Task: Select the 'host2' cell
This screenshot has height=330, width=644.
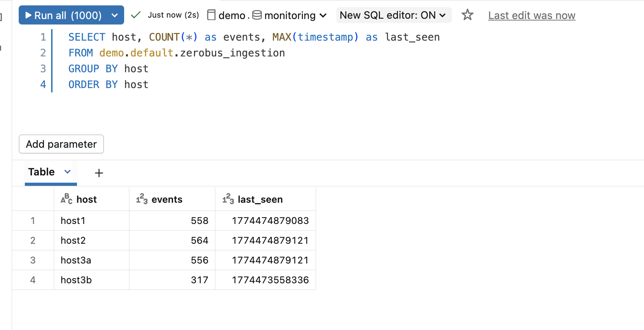Action: click(91, 240)
